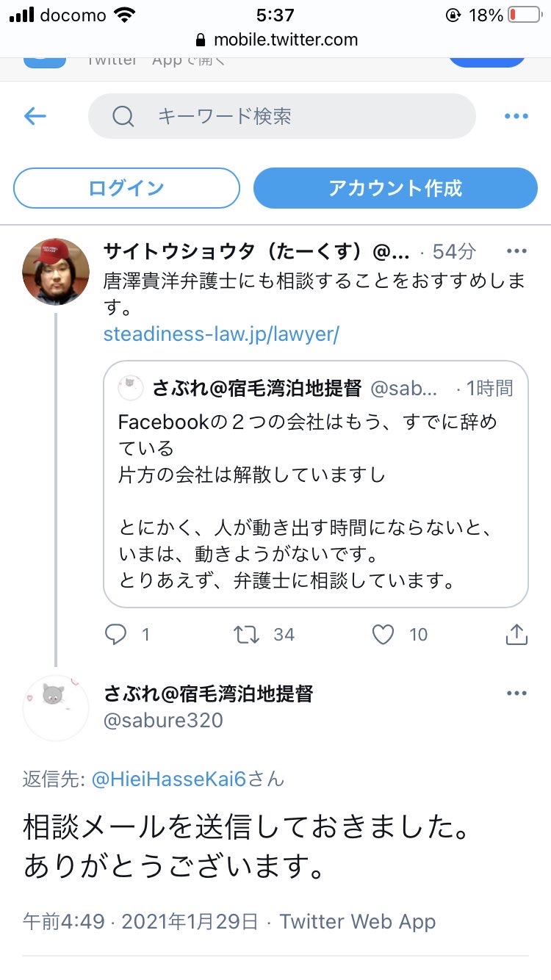
Task: Tap the search magnifier icon
Action: [x=123, y=116]
